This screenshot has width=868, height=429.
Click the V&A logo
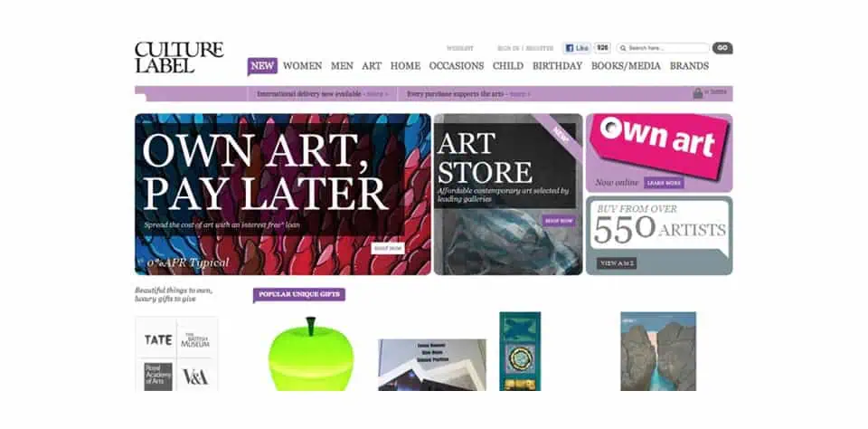(195, 377)
